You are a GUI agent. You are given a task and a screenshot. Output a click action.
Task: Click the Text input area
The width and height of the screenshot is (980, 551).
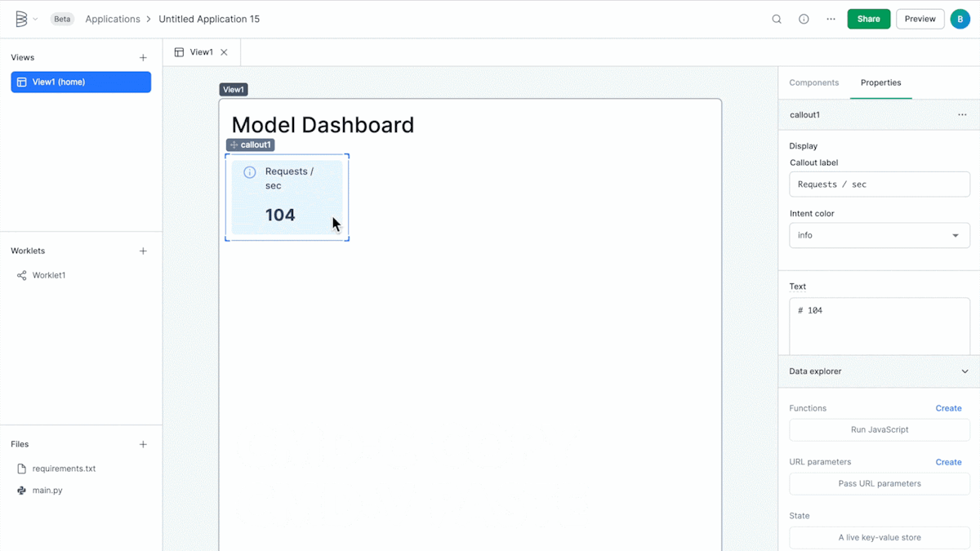coord(880,327)
